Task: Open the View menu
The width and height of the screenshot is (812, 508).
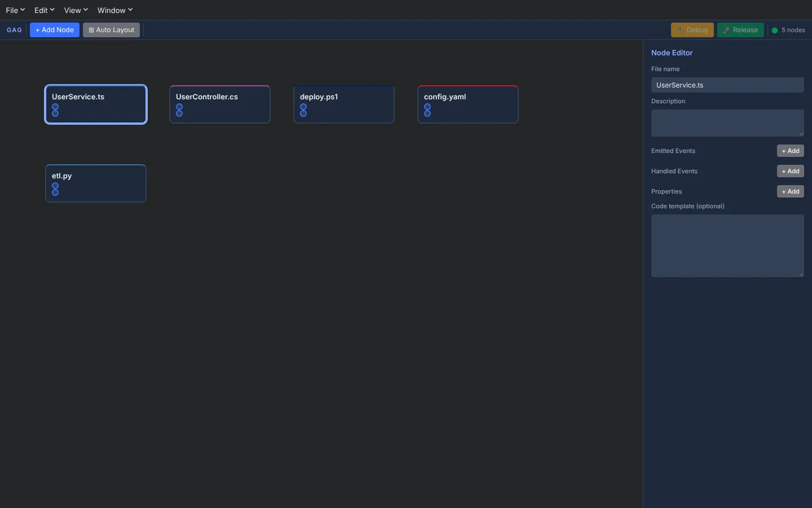Action: coord(76,10)
